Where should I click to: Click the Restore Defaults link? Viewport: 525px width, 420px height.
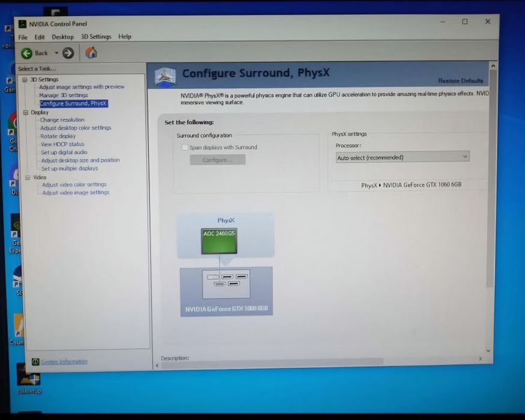460,81
